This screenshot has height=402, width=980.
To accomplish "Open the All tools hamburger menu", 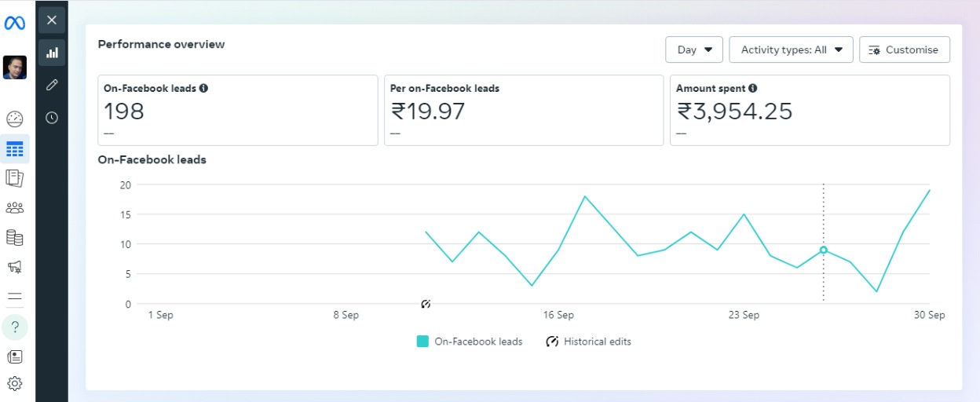I will pos(15,297).
